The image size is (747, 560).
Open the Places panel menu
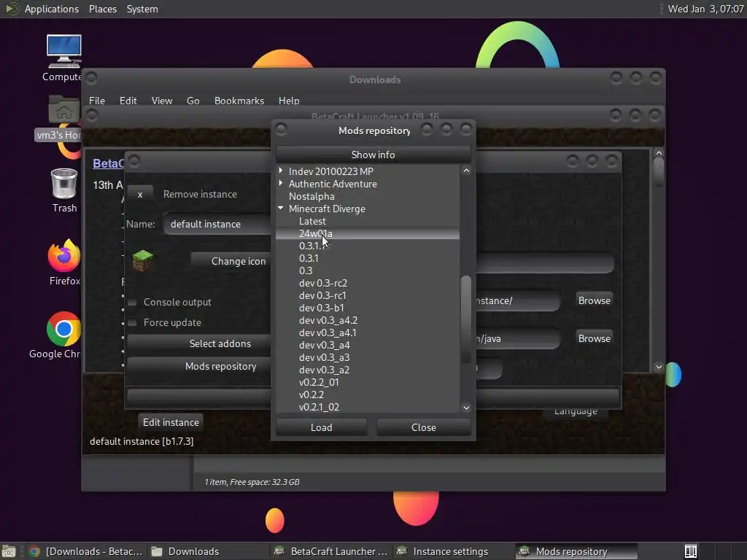[103, 9]
